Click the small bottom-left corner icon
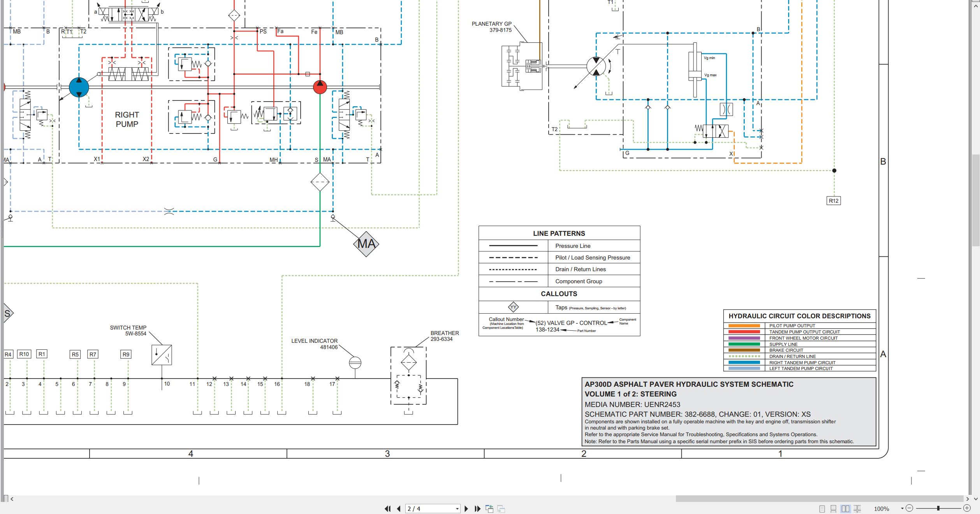The height and width of the screenshot is (514, 980). coord(5,498)
